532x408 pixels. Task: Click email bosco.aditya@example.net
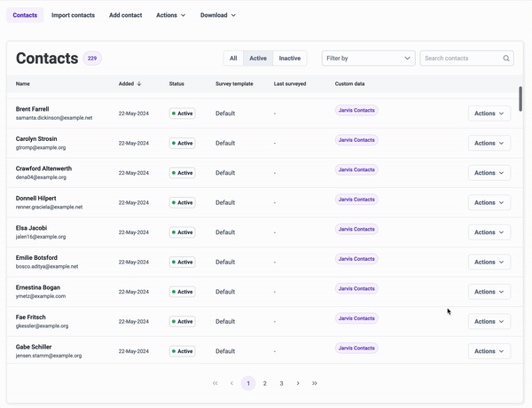(x=47, y=266)
